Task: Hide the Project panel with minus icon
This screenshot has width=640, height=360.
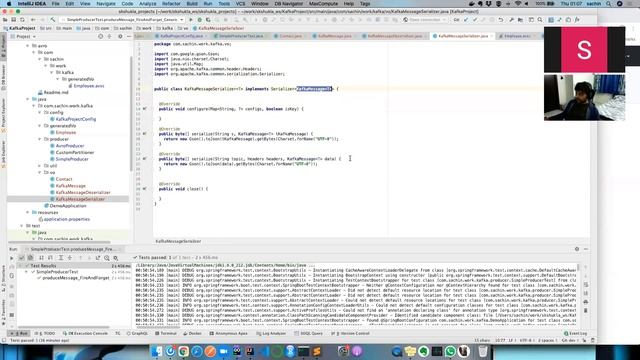Action: [129, 36]
